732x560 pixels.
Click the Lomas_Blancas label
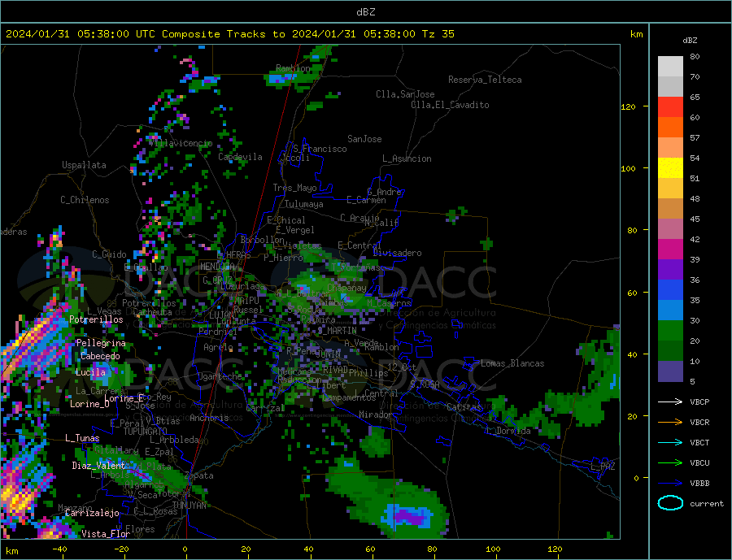(512, 363)
